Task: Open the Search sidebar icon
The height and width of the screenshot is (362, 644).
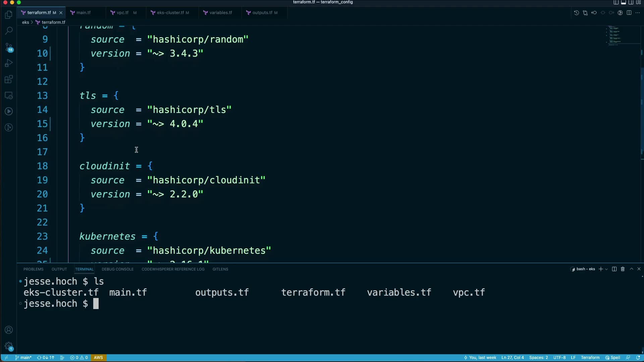Action: [9, 31]
